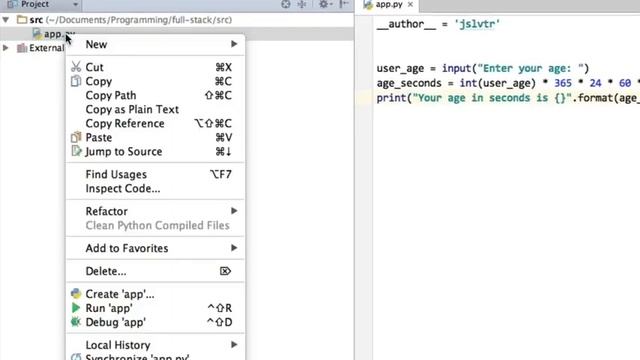Choose Cut from the context menu
Screen dimensions: 640x360
[x=155, y=67]
